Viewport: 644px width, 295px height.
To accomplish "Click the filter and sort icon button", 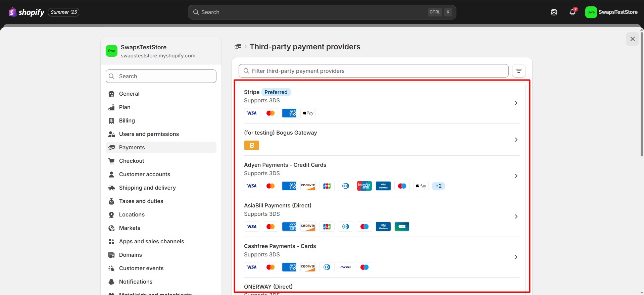I will point(518,71).
